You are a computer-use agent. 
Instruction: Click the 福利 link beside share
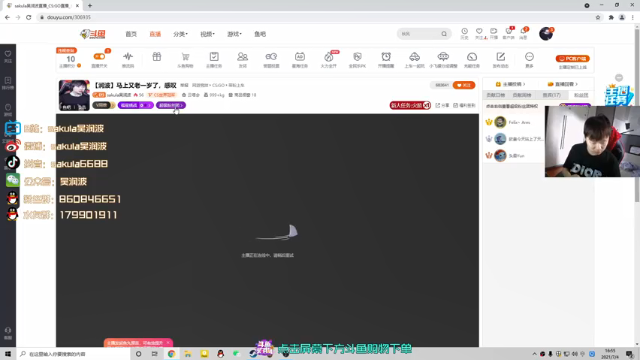tap(464, 105)
